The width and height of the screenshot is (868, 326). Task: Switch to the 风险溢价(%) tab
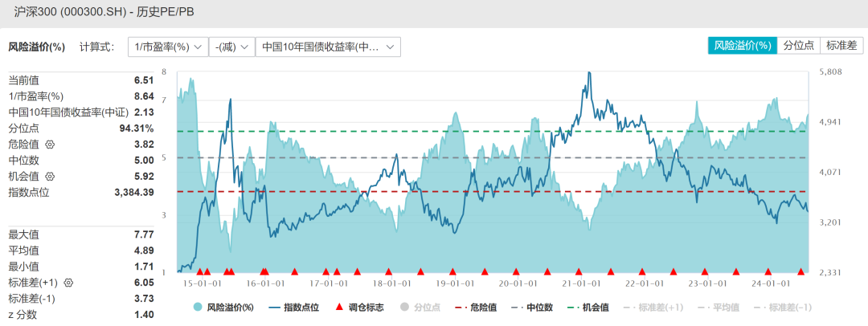tap(743, 46)
